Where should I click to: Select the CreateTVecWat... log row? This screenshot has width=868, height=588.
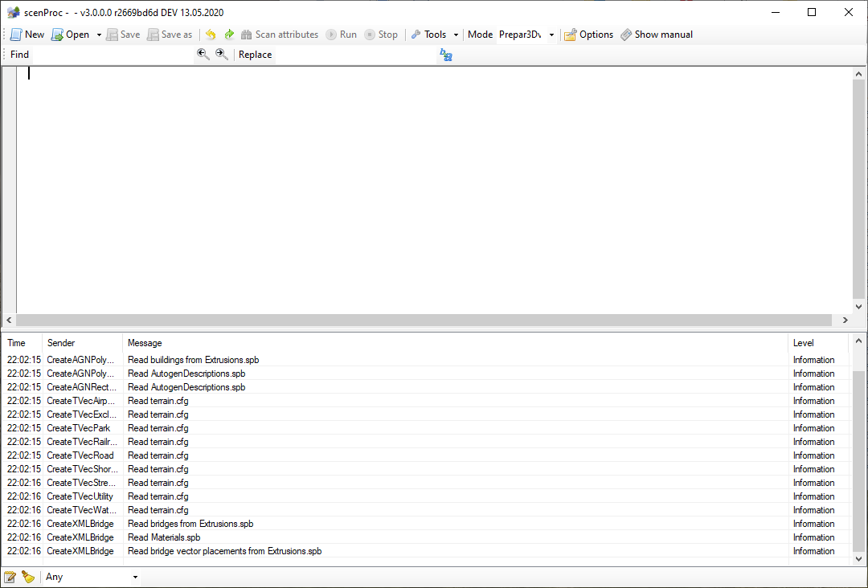(x=425, y=510)
